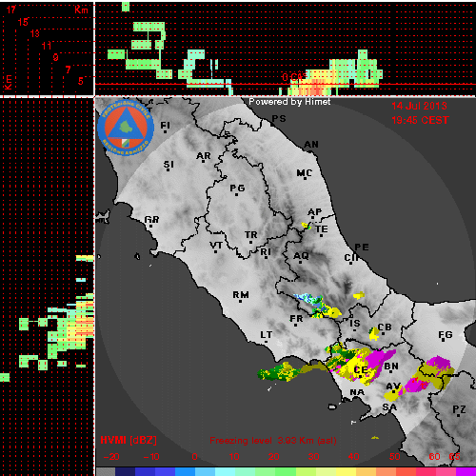Image resolution: width=476 pixels, height=476 pixels.
Task: Click the Freezing level 3.93 Km text
Action: coord(273,441)
